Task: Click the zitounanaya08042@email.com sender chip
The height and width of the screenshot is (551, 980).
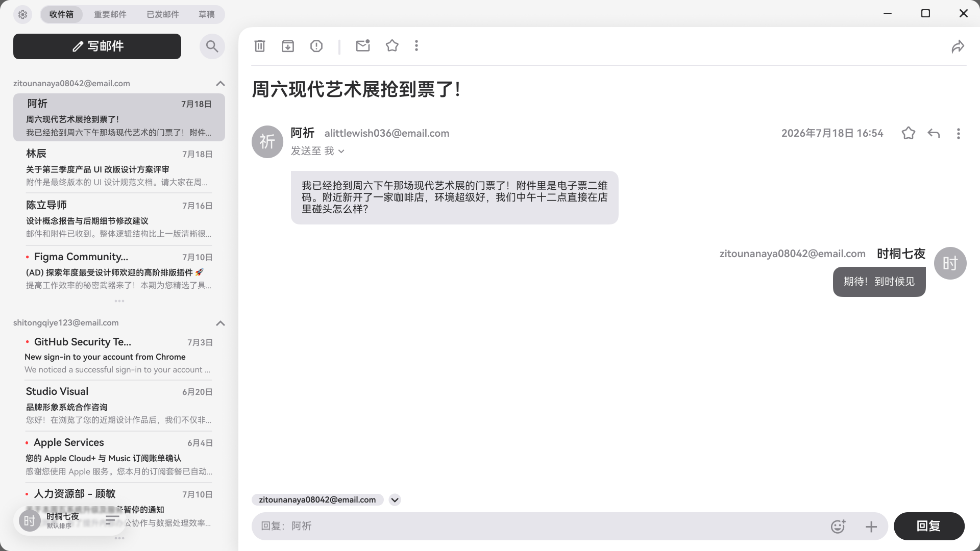Action: [x=317, y=500]
